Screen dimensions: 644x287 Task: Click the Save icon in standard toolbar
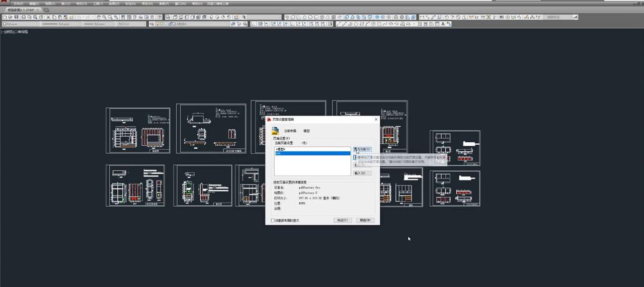coord(17,17)
